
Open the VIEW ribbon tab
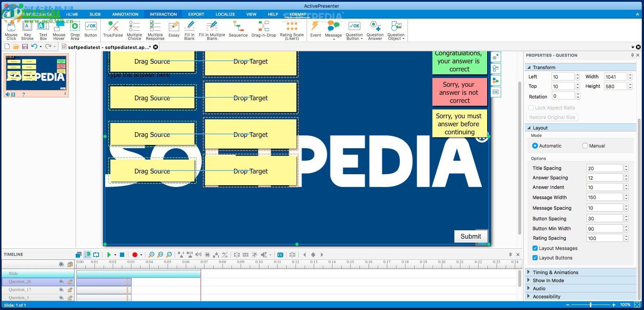click(x=251, y=14)
